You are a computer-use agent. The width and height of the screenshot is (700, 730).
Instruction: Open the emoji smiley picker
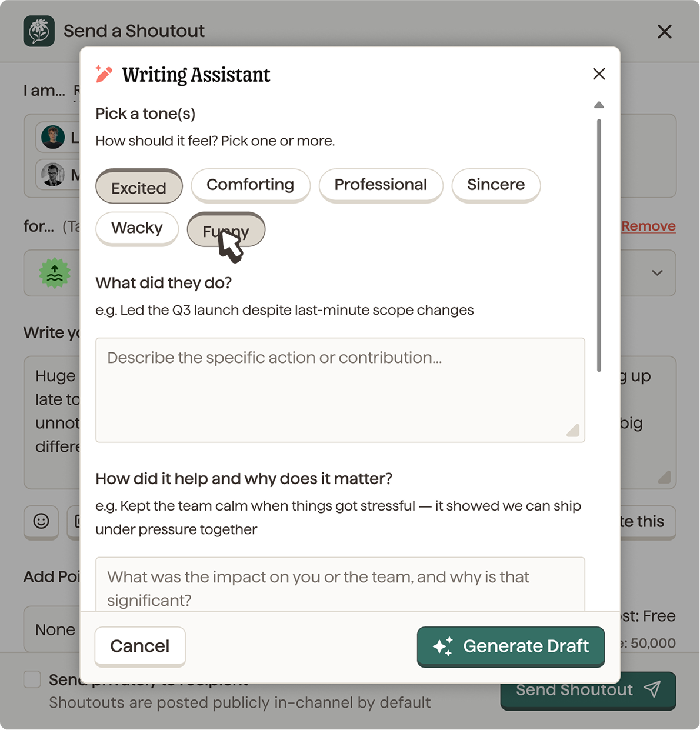[x=41, y=522]
